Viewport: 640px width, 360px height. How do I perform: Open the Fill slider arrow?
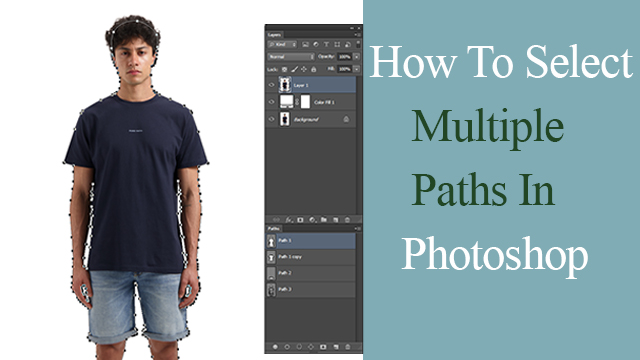pyautogui.click(x=356, y=69)
